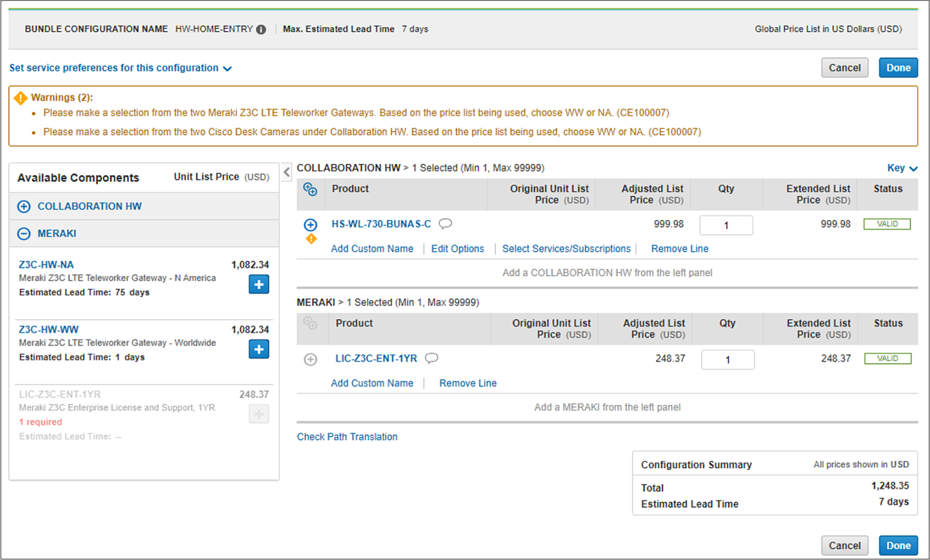
Task: Click the 248.37 Extended List Price value
Action: [x=836, y=358]
